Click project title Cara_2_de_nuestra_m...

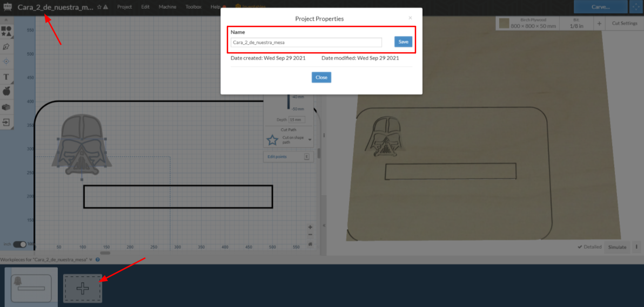click(x=56, y=7)
